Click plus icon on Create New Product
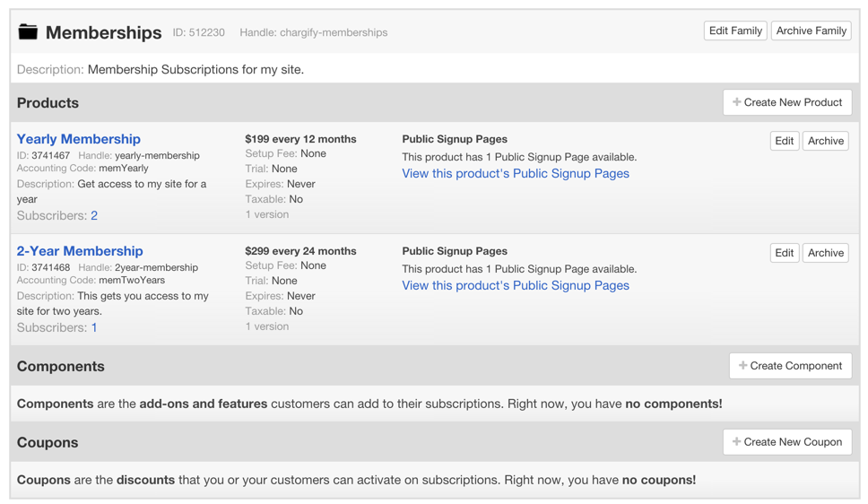Viewport: 868px width, 504px height. pyautogui.click(x=736, y=102)
